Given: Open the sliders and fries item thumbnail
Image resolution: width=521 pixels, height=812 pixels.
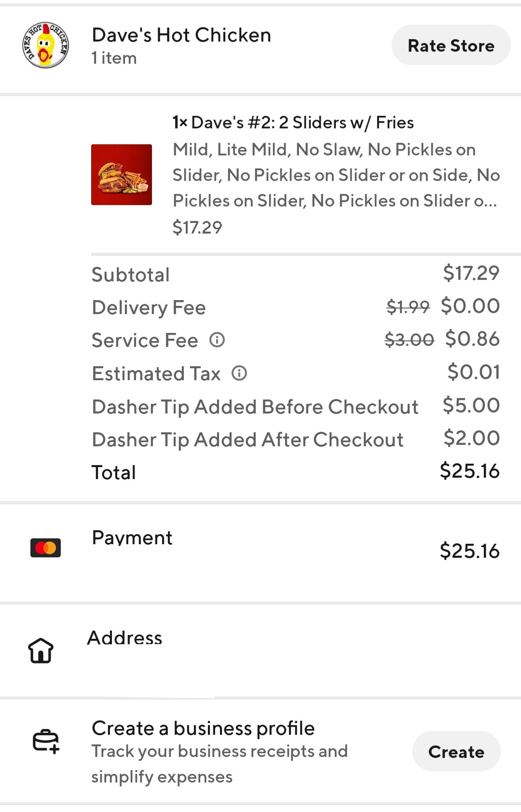Looking at the screenshot, I should pyautogui.click(x=122, y=175).
